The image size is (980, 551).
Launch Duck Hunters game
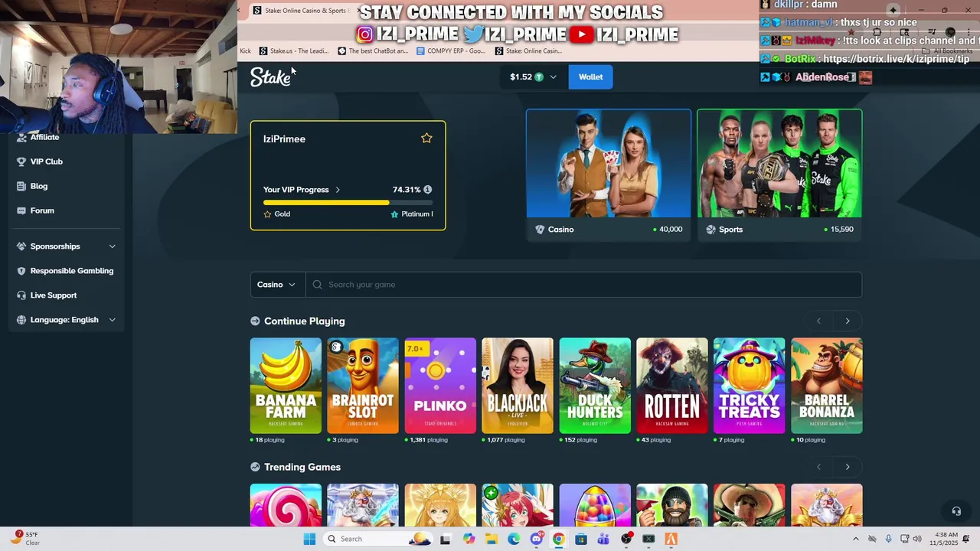[595, 386]
